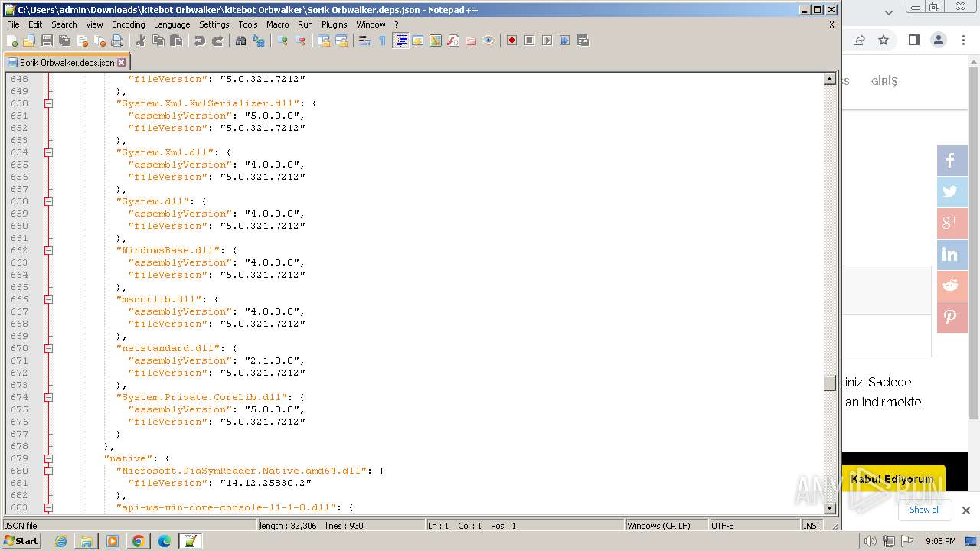Open the Macro menu

tap(278, 24)
